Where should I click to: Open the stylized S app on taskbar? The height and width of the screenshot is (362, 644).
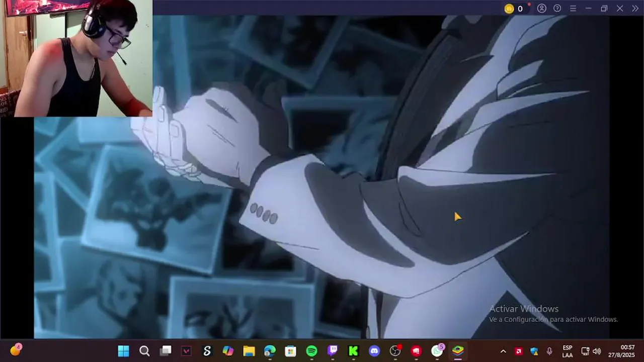coord(207,351)
